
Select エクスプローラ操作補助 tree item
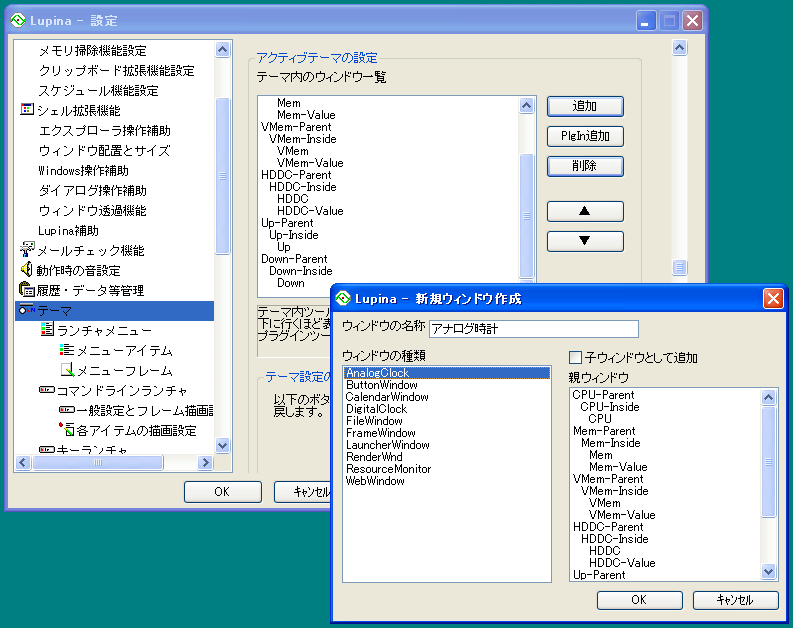(x=105, y=130)
